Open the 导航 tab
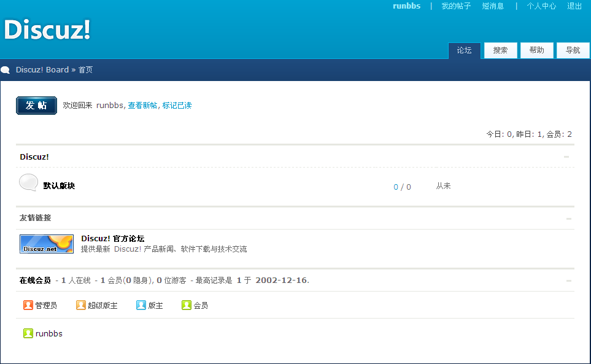This screenshot has width=591, height=364. tap(573, 50)
